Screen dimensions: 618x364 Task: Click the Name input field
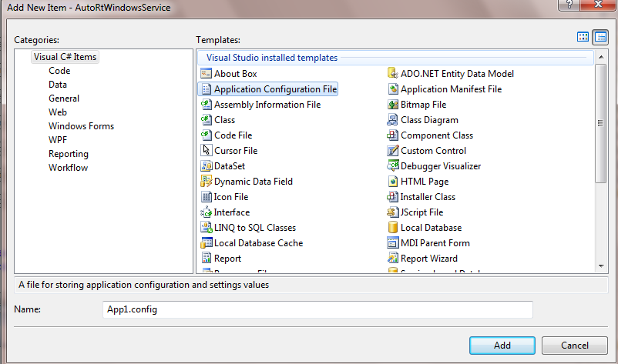[x=317, y=309]
